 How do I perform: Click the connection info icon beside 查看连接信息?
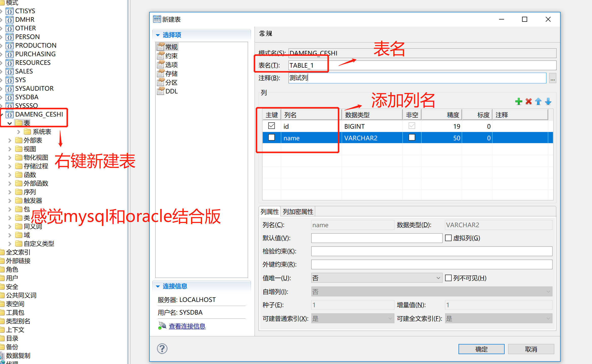click(x=162, y=326)
